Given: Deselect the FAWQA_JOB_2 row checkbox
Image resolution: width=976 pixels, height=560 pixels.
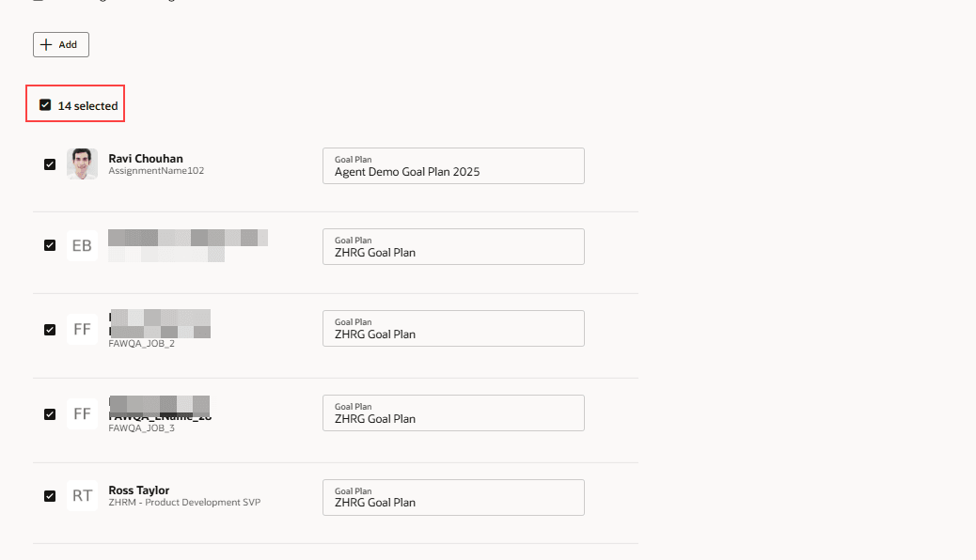Looking at the screenshot, I should (50, 330).
